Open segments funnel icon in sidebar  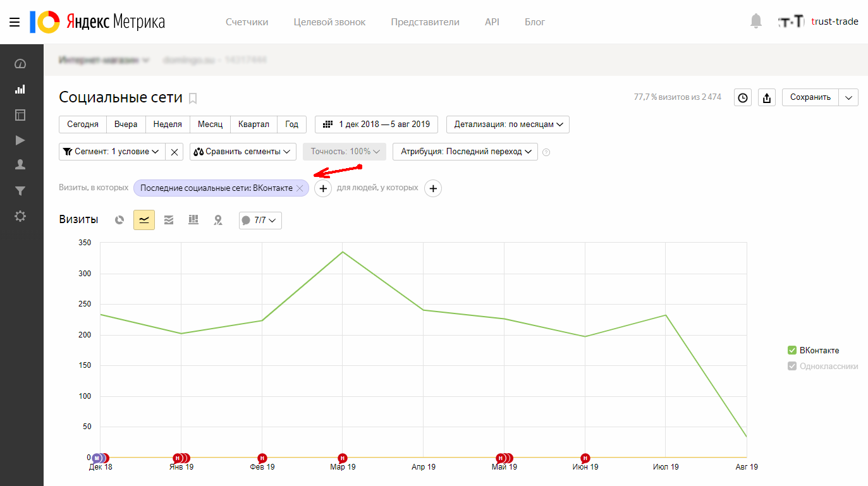point(20,191)
